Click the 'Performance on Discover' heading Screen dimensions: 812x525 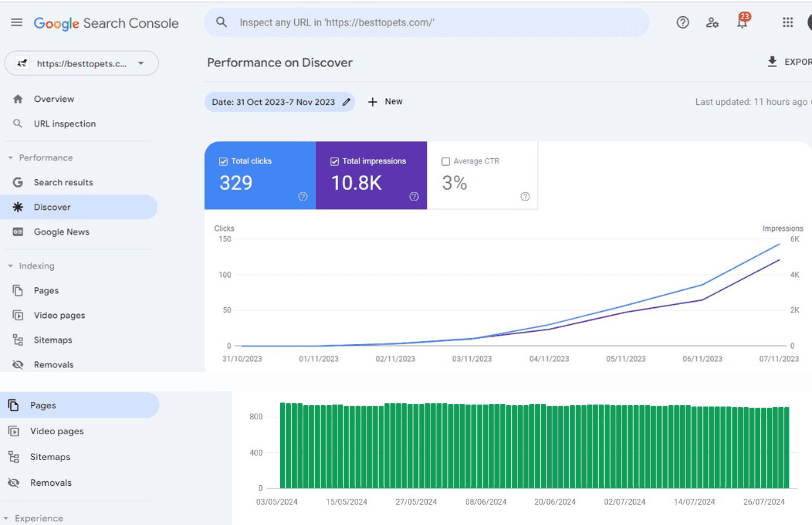[280, 63]
